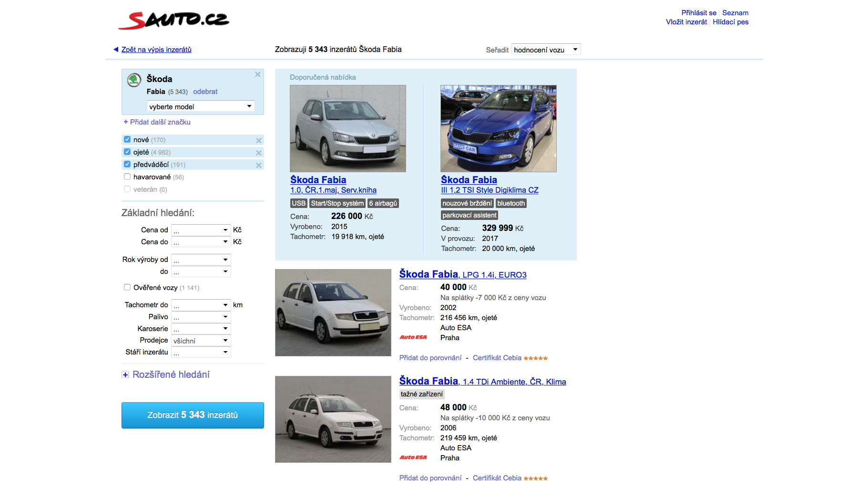Click the Škoda brand logo icon
The height and width of the screenshot is (489, 868).
point(134,80)
